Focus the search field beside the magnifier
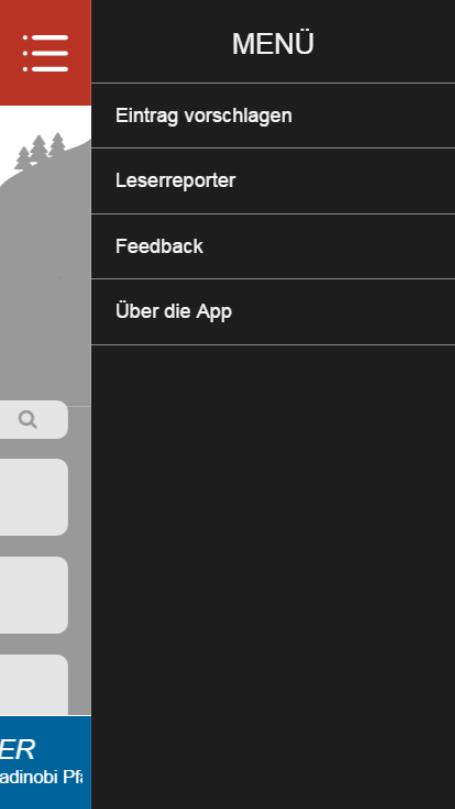The height and width of the screenshot is (809, 455). (x=34, y=420)
